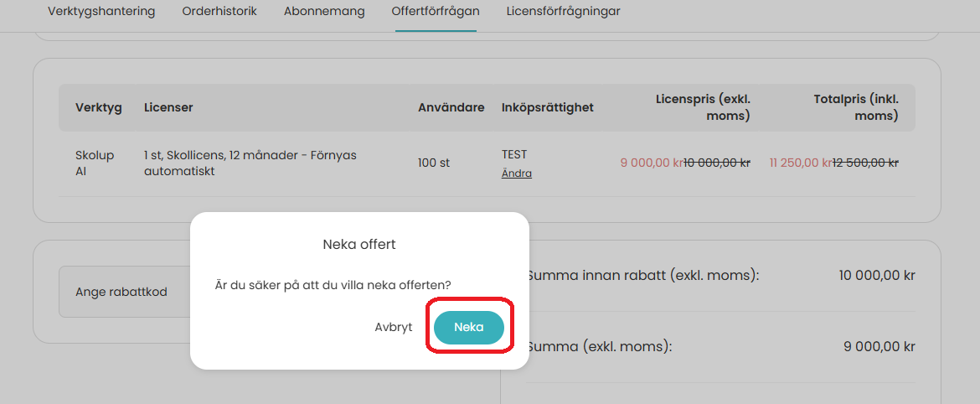Click the Totalpris (inkl. moms) header
The height and width of the screenshot is (404, 980).
(x=856, y=107)
